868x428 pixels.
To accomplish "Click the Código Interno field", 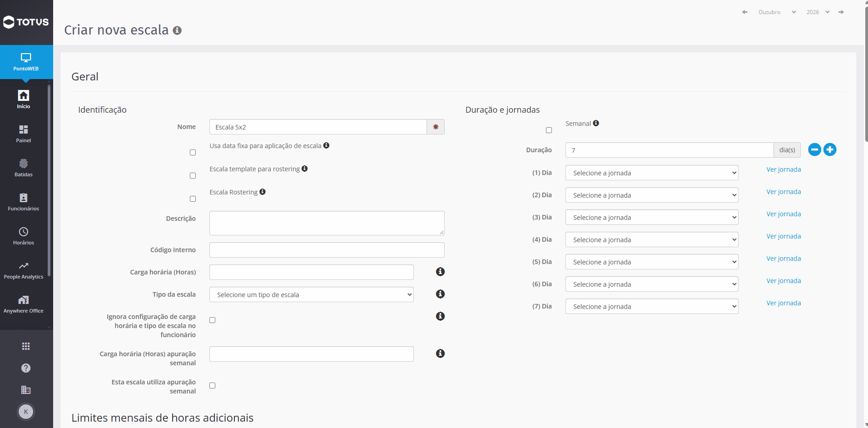I will 327,250.
